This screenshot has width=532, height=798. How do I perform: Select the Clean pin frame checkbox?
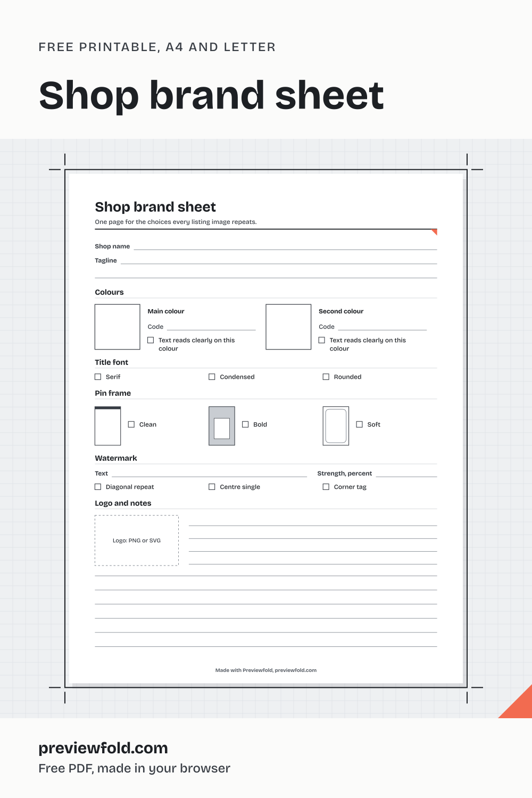coord(131,425)
